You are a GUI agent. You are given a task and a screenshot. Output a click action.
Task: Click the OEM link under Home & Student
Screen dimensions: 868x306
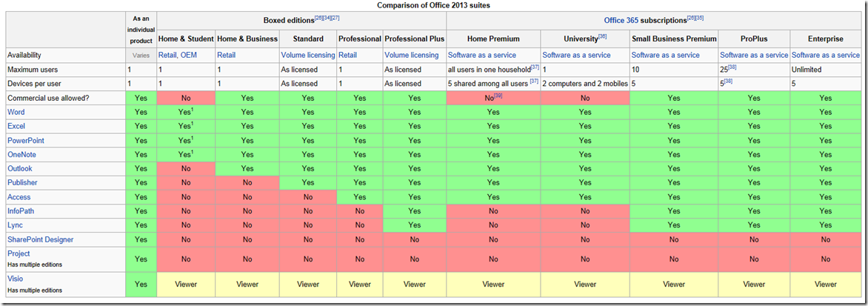pyautogui.click(x=189, y=56)
